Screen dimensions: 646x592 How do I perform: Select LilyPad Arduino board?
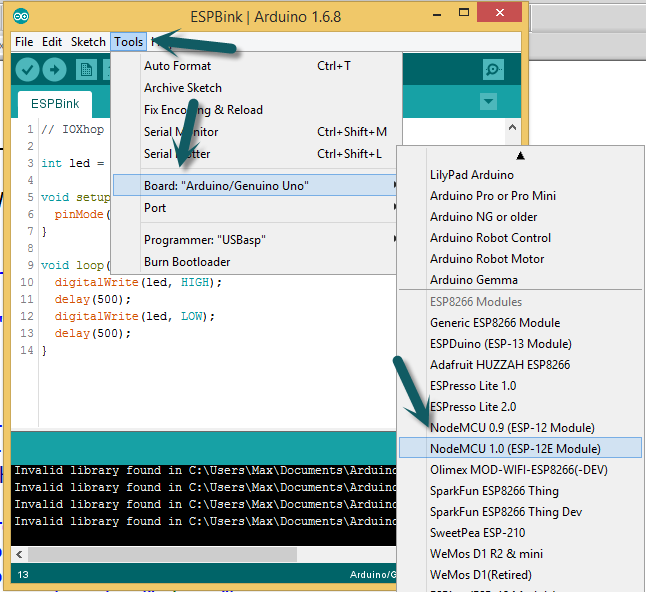[x=520, y=175]
